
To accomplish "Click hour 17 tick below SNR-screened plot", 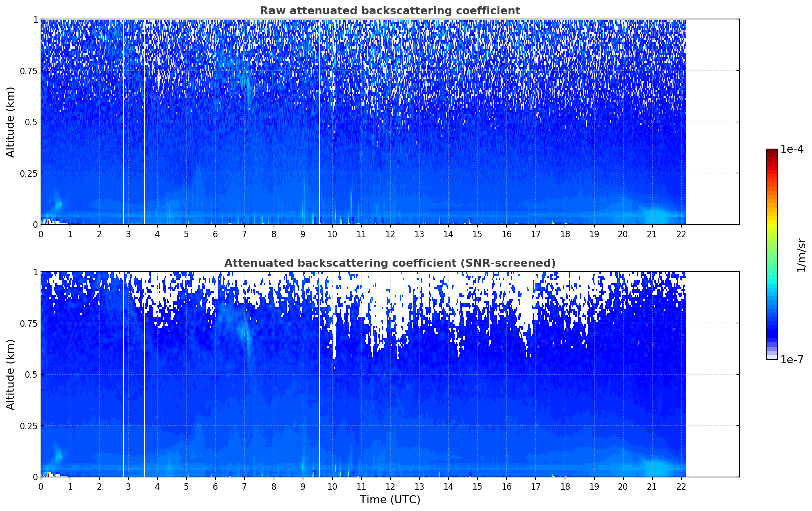I will click(535, 486).
